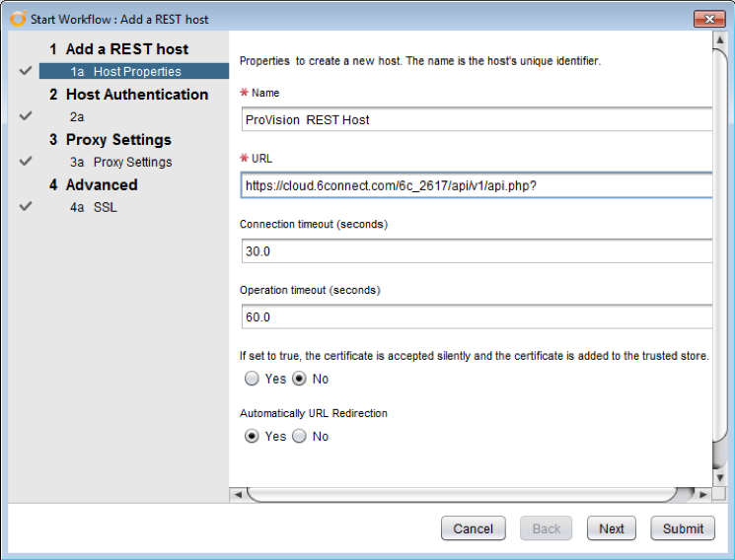Open the 1a Host Properties step
Viewport: 735px width, 560px height.
(x=136, y=71)
